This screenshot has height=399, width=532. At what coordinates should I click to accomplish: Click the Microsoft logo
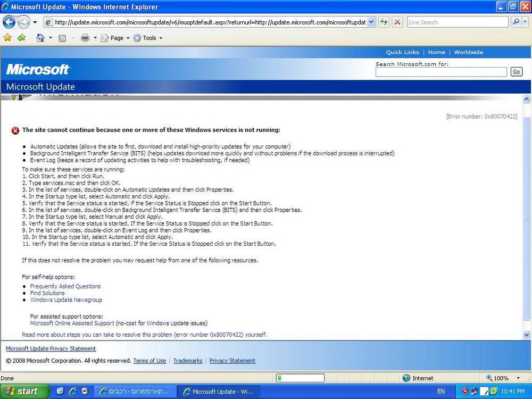(x=38, y=69)
